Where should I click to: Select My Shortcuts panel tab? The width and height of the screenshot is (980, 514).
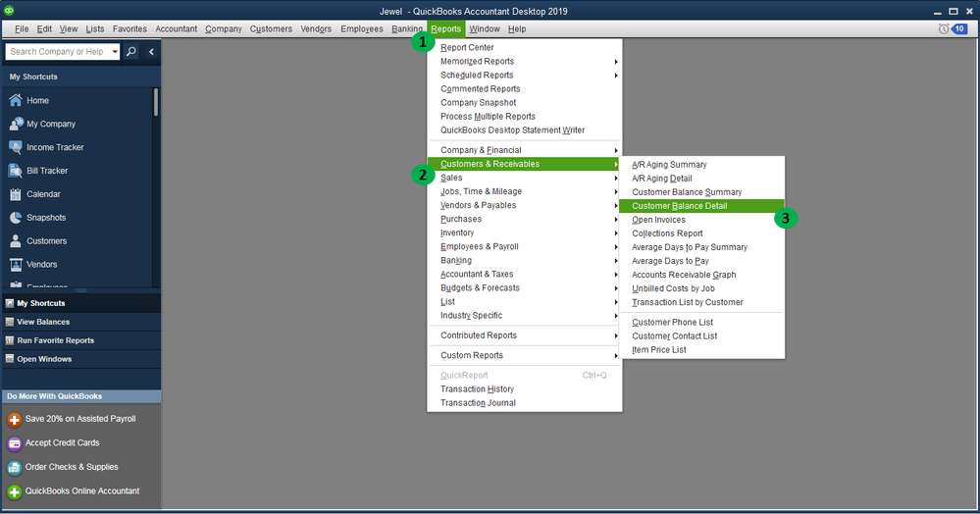click(x=80, y=303)
